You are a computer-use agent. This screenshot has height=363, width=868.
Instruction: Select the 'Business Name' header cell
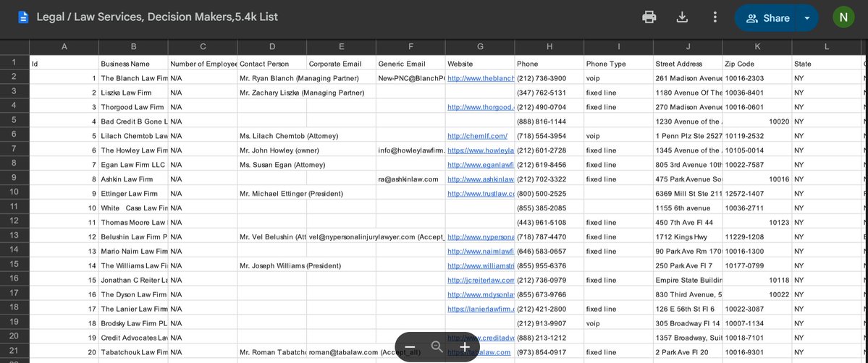133,64
